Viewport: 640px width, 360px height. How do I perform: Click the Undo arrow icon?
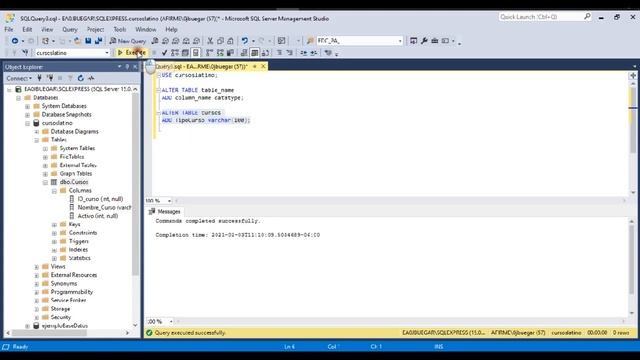click(244, 41)
